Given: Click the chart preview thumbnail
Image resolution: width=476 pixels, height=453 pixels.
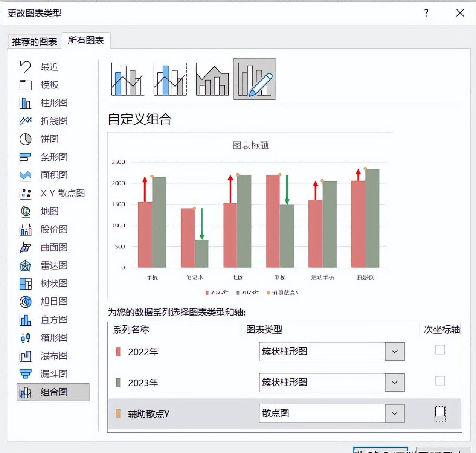Looking at the screenshot, I should [250, 217].
